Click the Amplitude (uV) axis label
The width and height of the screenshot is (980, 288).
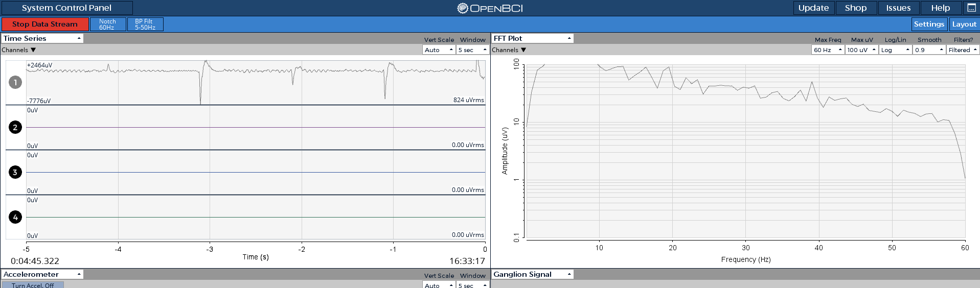pyautogui.click(x=505, y=151)
